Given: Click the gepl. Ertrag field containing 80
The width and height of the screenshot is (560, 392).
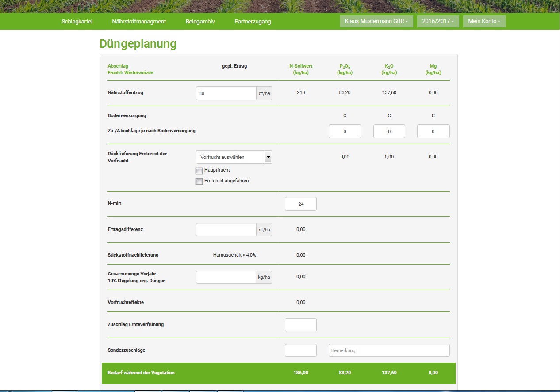Looking at the screenshot, I should tap(226, 93).
